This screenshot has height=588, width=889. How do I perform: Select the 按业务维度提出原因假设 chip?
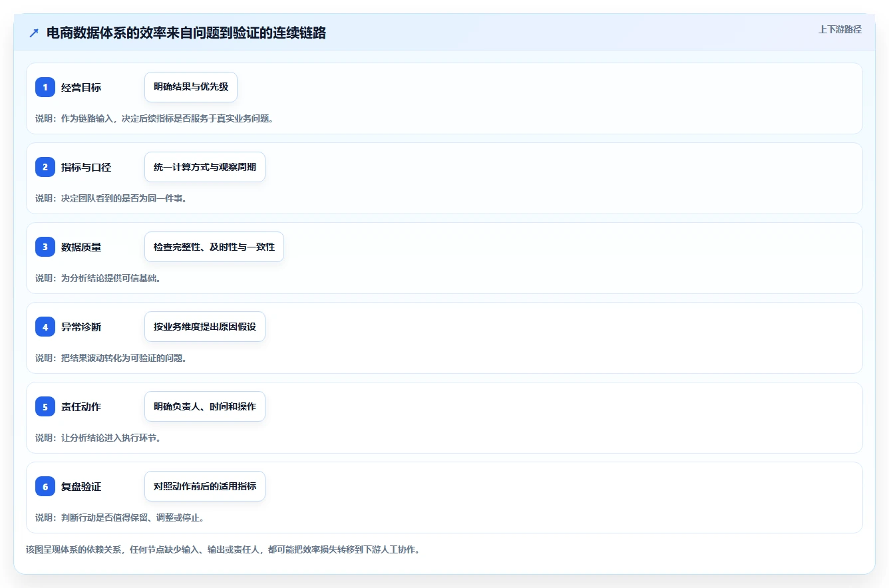click(205, 327)
